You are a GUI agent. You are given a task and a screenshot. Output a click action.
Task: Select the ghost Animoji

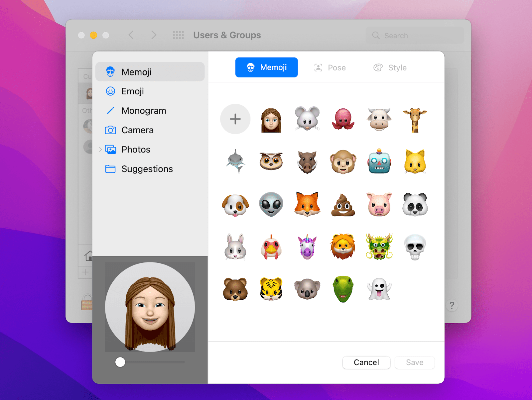tap(379, 289)
